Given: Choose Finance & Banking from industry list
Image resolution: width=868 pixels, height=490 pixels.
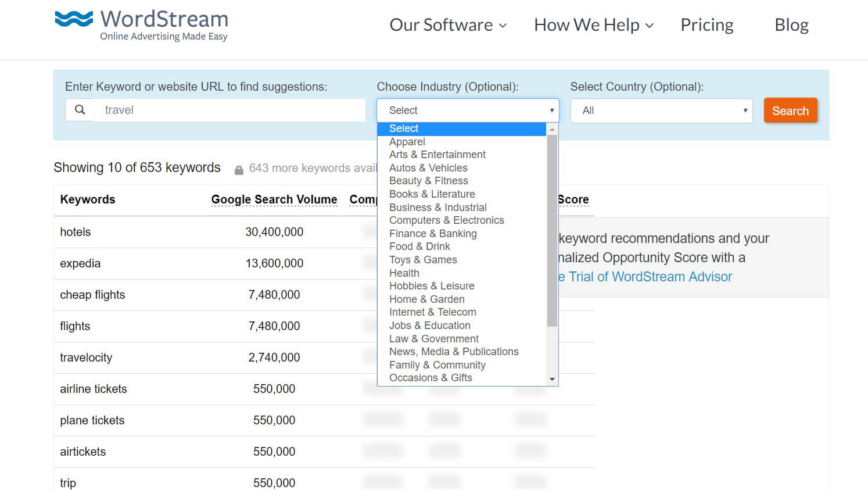Looking at the screenshot, I should [x=433, y=234].
